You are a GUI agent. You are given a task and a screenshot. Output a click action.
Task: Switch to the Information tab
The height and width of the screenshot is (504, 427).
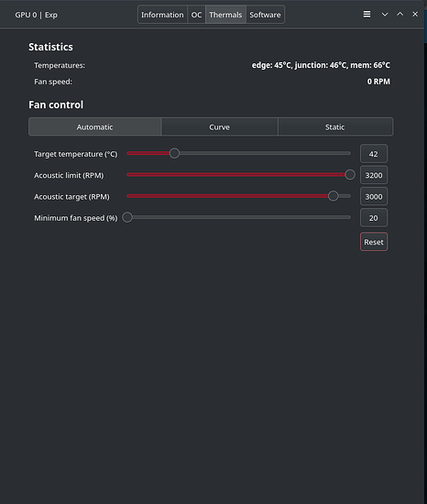pyautogui.click(x=162, y=15)
